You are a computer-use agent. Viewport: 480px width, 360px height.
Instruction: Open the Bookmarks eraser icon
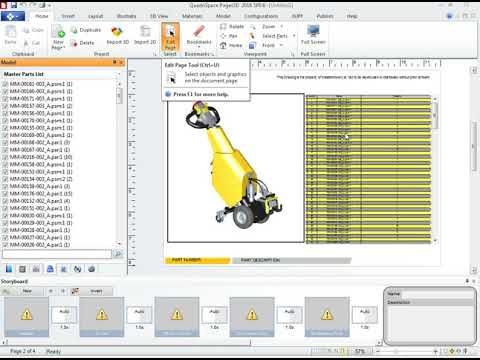click(199, 31)
